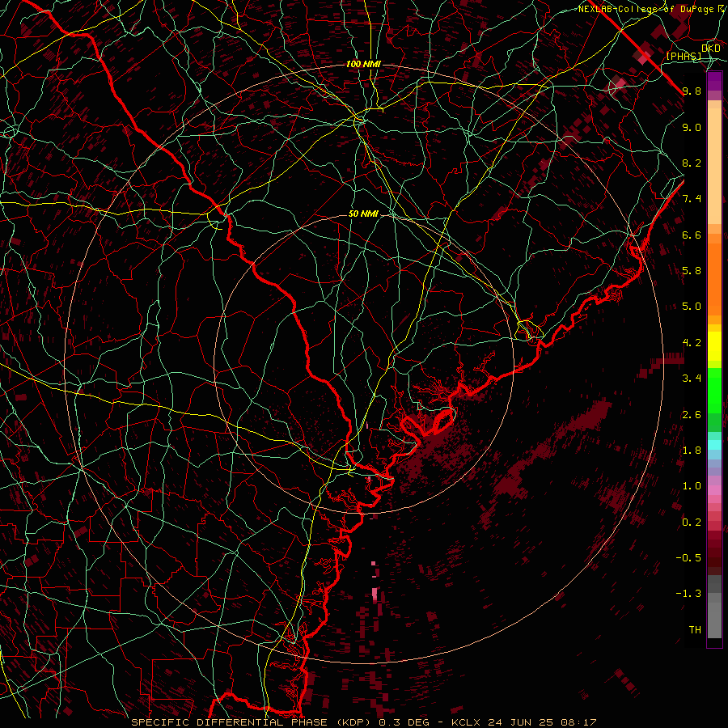This screenshot has width=728, height=728.
Task: Pick the cyan segment of the color bar
Action: pos(714,445)
